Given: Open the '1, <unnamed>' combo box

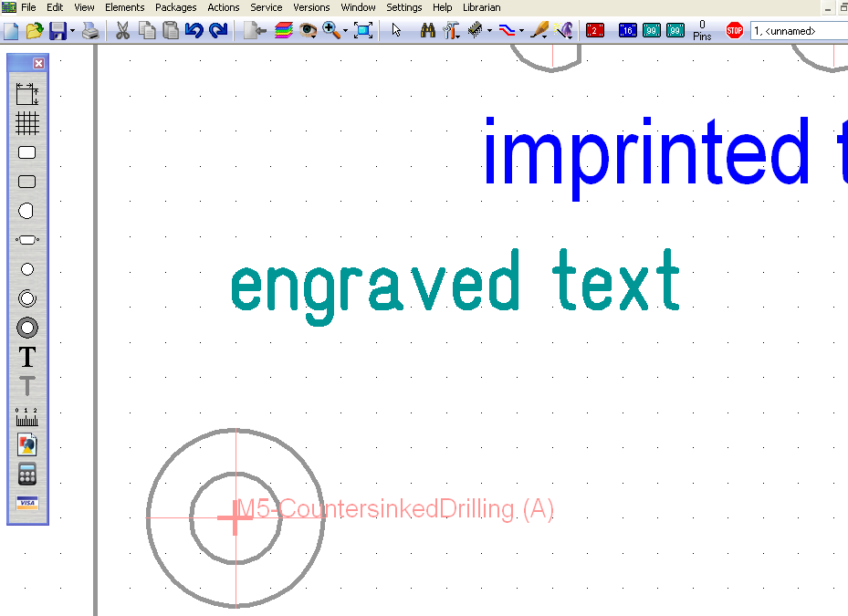Looking at the screenshot, I should tap(799, 31).
